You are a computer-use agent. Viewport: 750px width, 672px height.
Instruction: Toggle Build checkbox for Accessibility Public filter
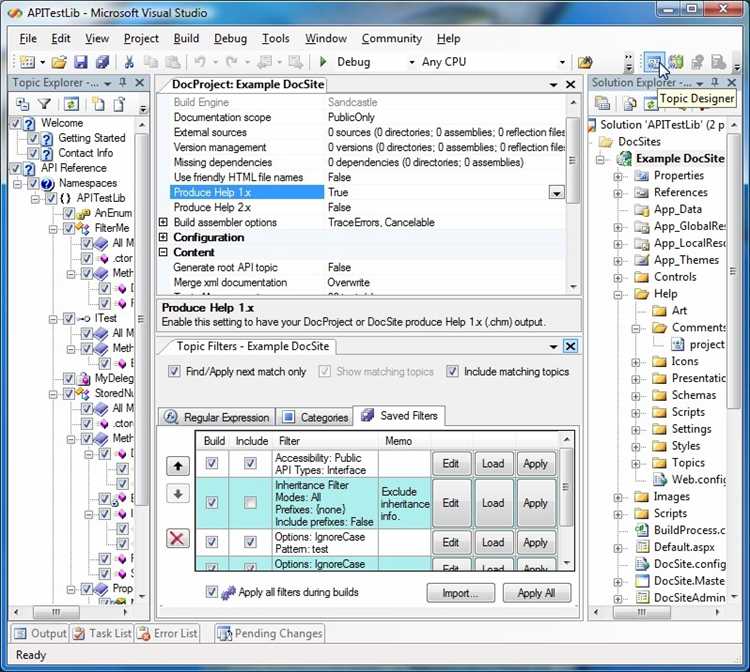(212, 463)
